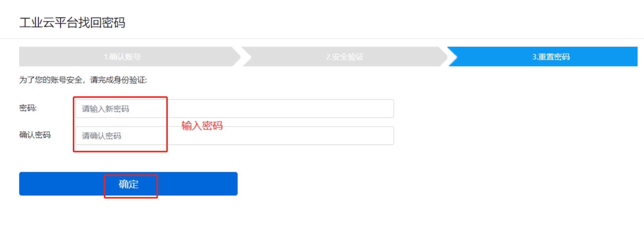Click the 密码: field label
The width and height of the screenshot is (644, 226).
(28, 108)
